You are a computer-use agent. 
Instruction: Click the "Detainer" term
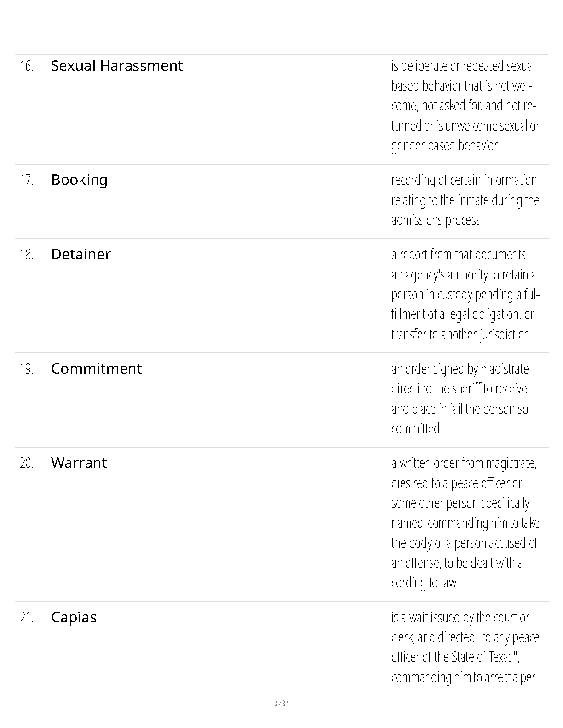tap(81, 254)
